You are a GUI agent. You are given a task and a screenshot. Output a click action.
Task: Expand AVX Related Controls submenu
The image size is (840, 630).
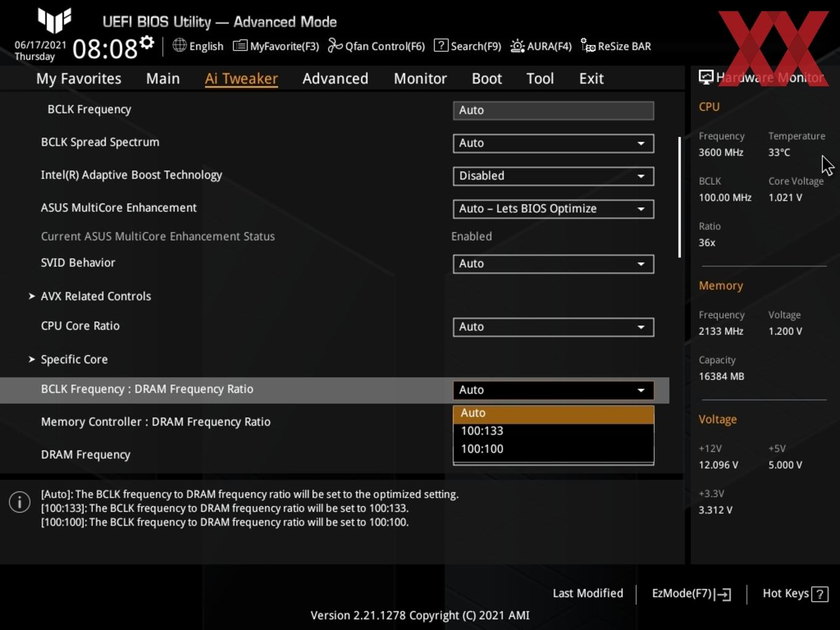click(96, 296)
